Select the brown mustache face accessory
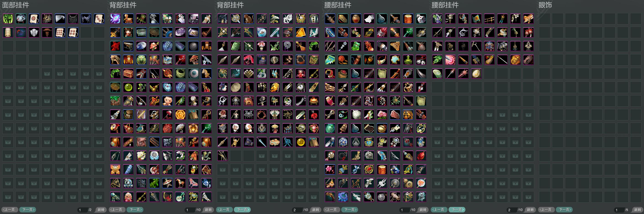The image size is (644, 214). tap(47, 32)
